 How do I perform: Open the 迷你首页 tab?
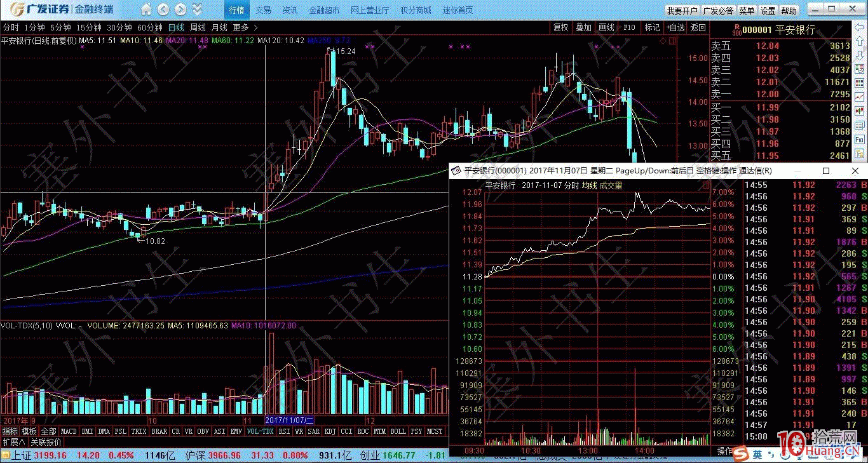[458, 10]
